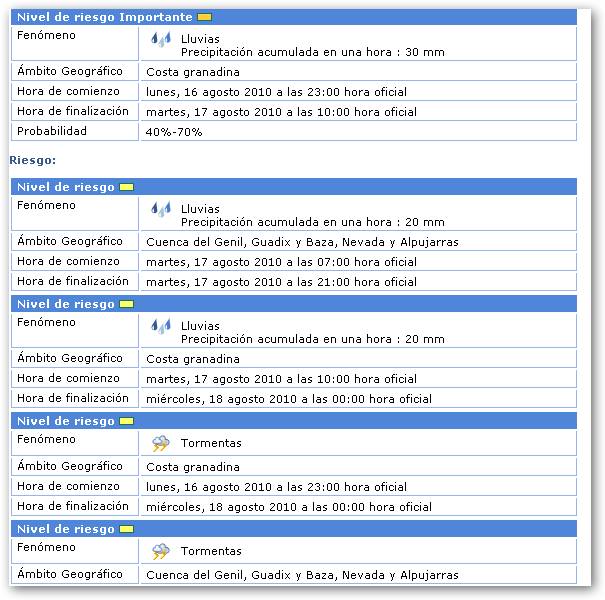This screenshot has height=600, width=605.
Task: Click yellow indicator in header above Costa granadina Tormentas
Action: 126,421
